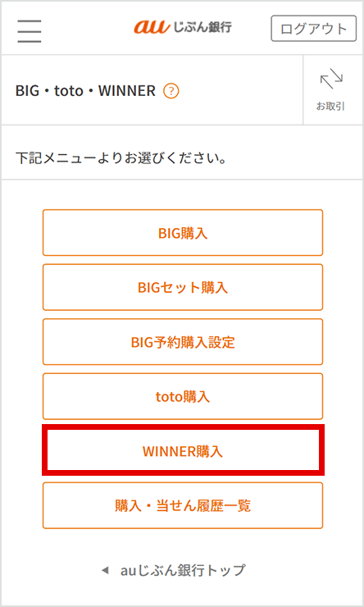Click the じぶん銀行 text in the header logo
This screenshot has width=364, height=607.
point(202,27)
